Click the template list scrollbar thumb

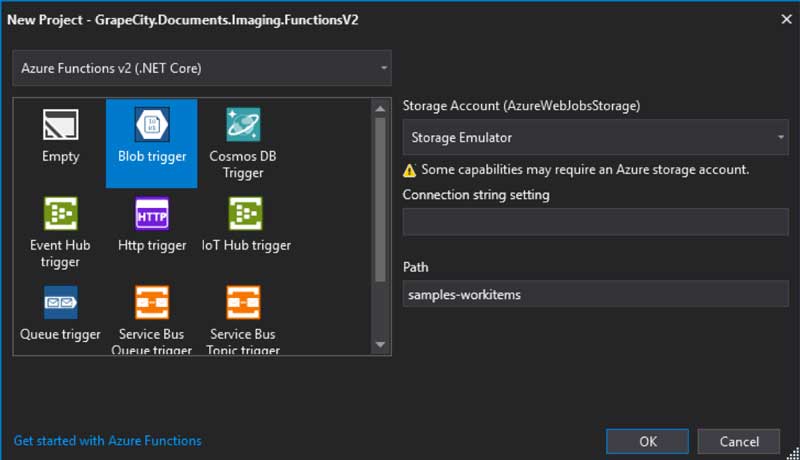click(380, 200)
